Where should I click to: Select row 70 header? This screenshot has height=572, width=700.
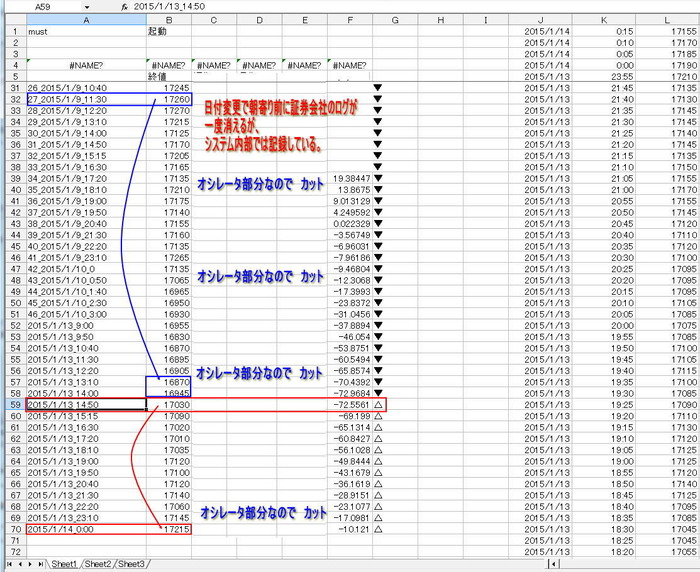(16, 529)
